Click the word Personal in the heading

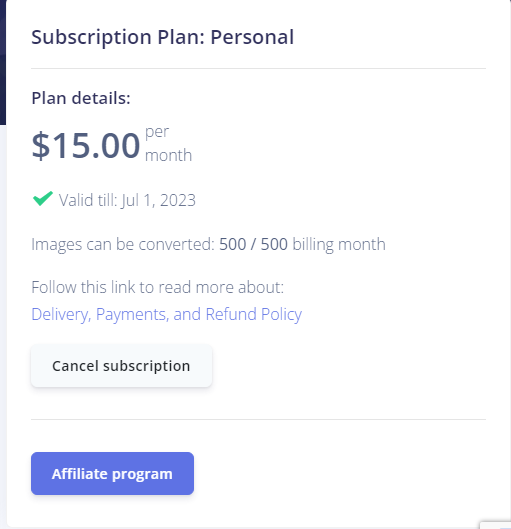(x=252, y=37)
